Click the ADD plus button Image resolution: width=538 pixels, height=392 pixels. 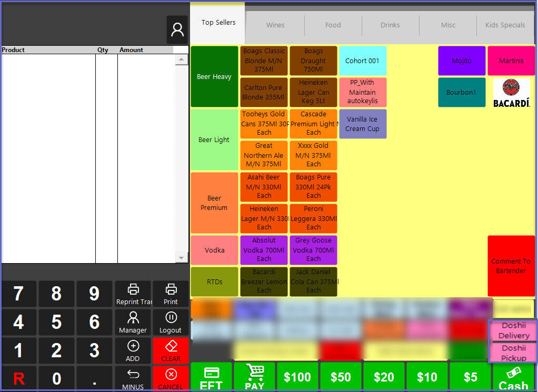coord(133,351)
